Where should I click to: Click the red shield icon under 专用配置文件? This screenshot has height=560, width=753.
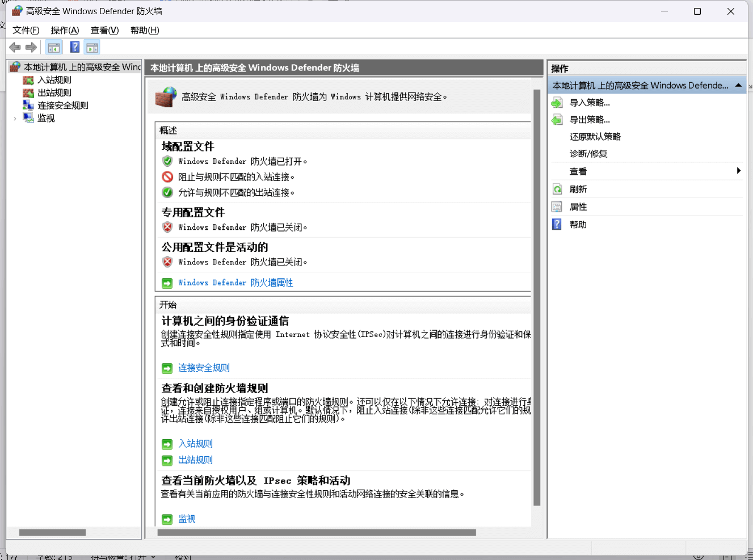[167, 227]
